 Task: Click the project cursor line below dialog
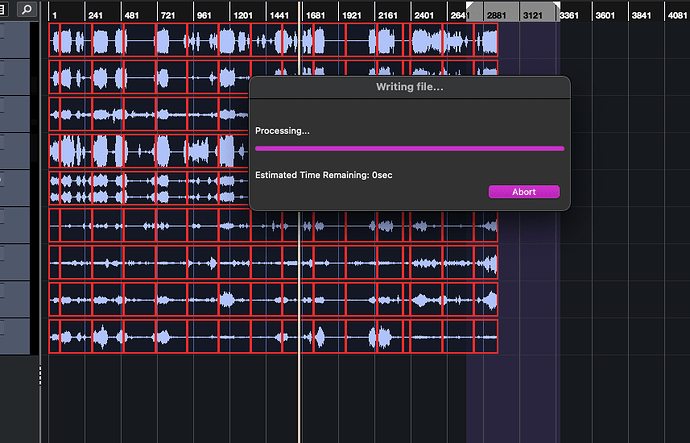pos(300,326)
